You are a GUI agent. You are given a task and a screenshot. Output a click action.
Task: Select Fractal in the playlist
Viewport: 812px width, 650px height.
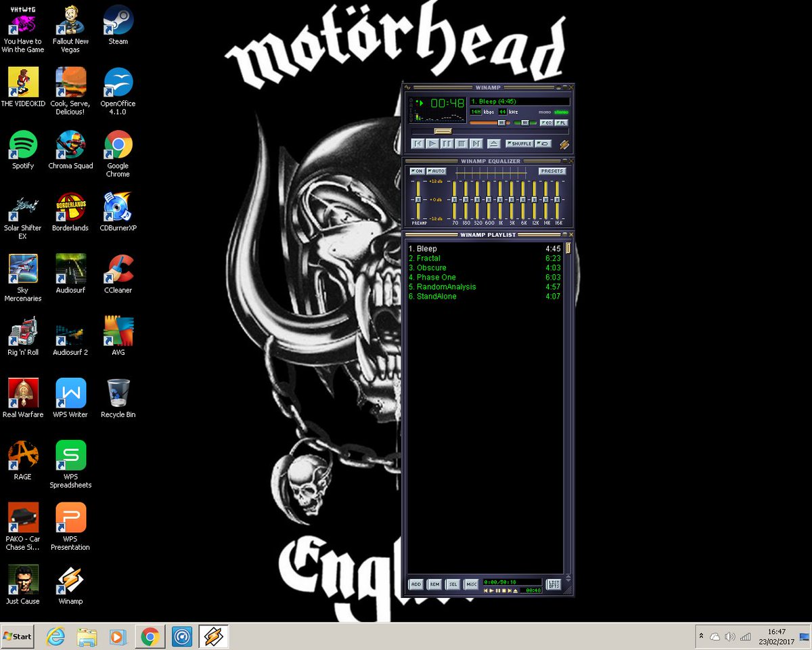tap(484, 258)
